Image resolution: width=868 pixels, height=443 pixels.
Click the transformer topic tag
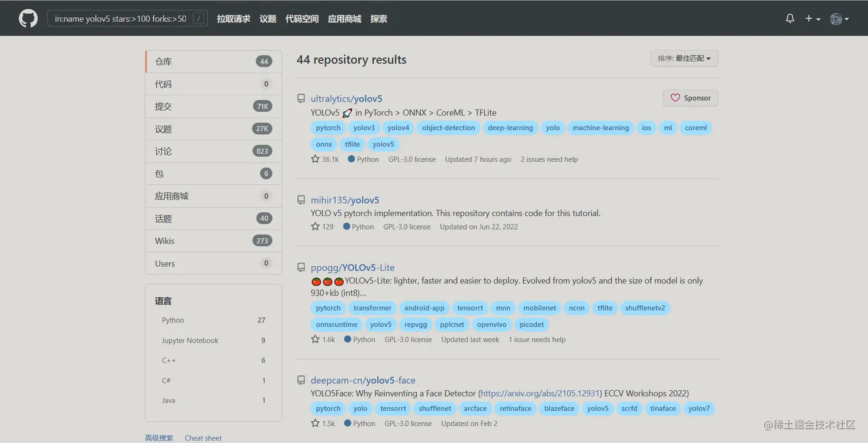tap(372, 308)
